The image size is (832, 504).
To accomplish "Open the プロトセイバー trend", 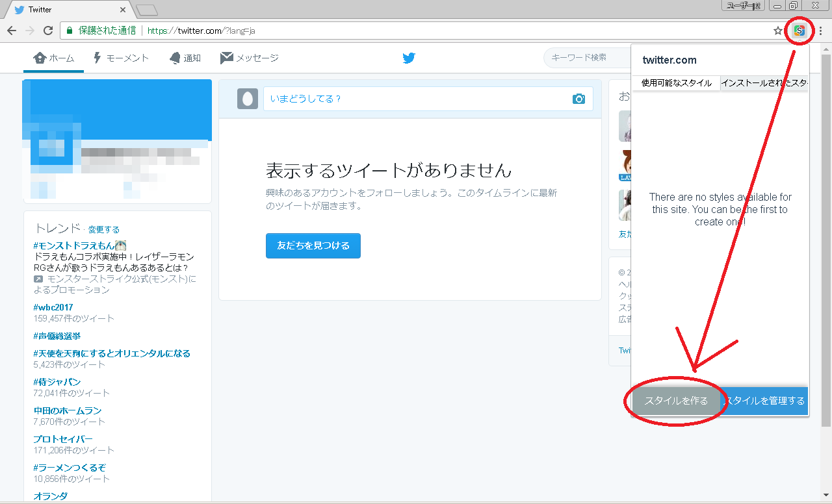I will pyautogui.click(x=63, y=439).
